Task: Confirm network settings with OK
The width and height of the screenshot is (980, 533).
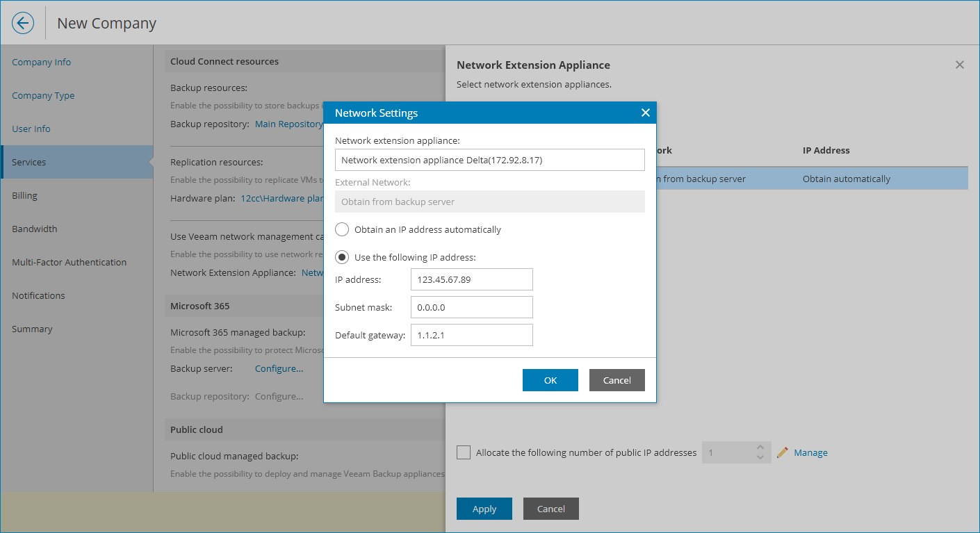Action: coord(550,380)
